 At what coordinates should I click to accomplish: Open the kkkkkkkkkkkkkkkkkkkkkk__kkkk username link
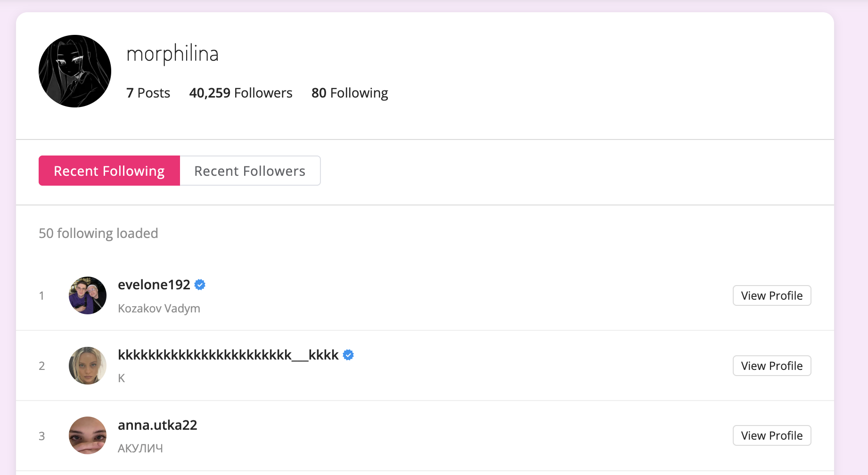228,355
